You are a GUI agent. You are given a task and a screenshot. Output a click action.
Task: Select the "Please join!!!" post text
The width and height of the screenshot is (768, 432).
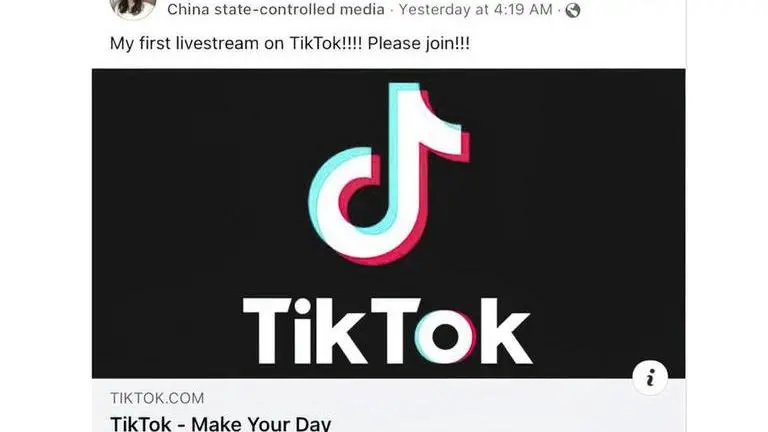(419, 43)
